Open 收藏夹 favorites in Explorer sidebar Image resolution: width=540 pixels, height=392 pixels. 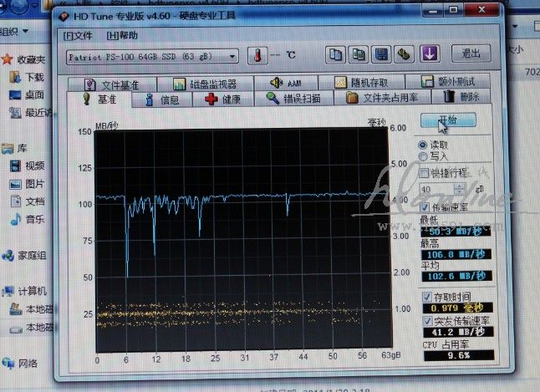[31, 59]
